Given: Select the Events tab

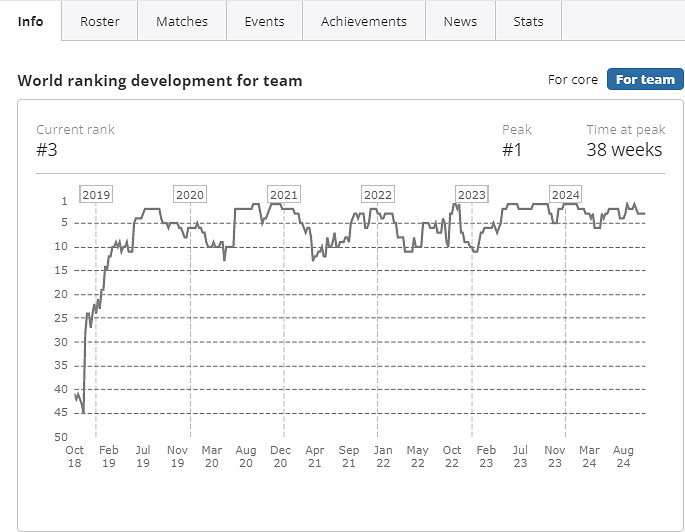Looking at the screenshot, I should click(264, 21).
